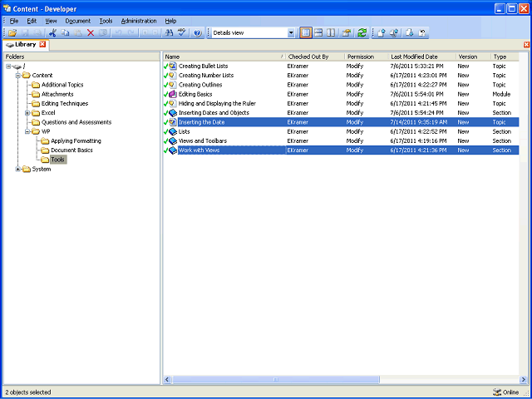Click the Permission column header
Screen dimensions: 532x399
point(367,57)
